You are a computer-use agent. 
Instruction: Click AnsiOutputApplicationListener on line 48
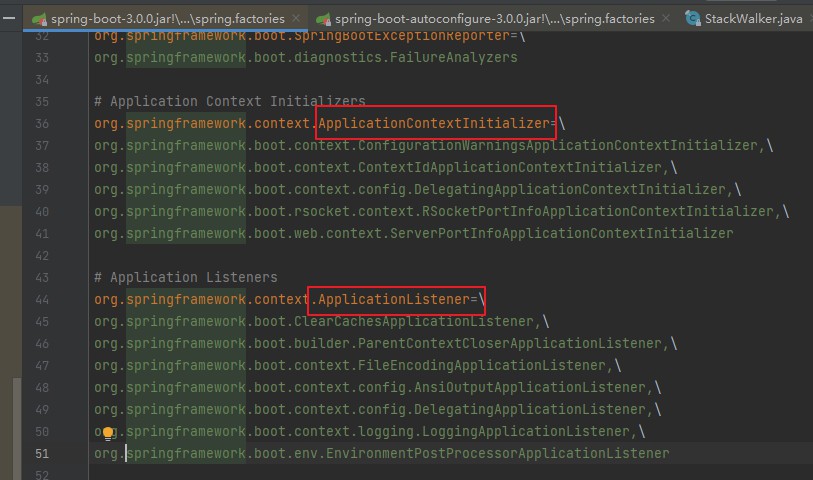point(529,387)
